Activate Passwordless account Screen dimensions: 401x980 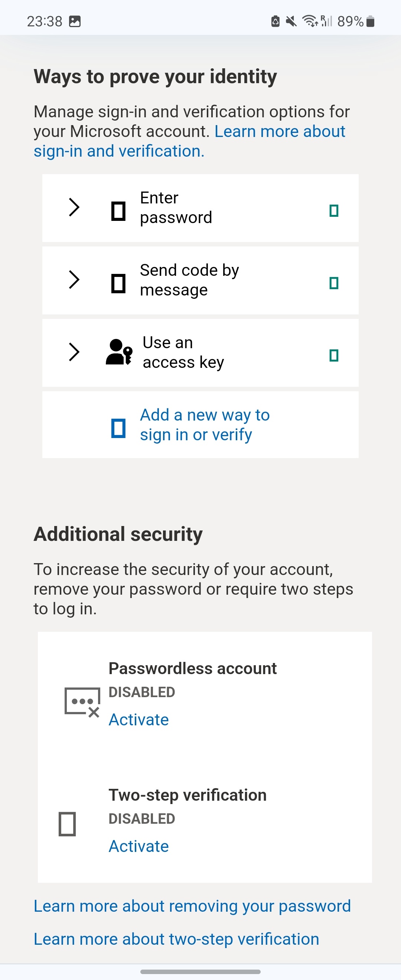pos(138,719)
